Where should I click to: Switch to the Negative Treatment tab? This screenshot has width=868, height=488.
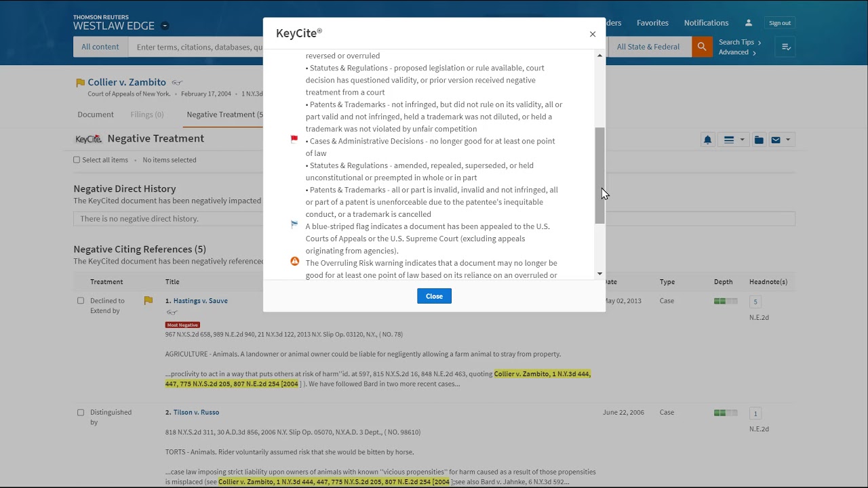[224, 115]
